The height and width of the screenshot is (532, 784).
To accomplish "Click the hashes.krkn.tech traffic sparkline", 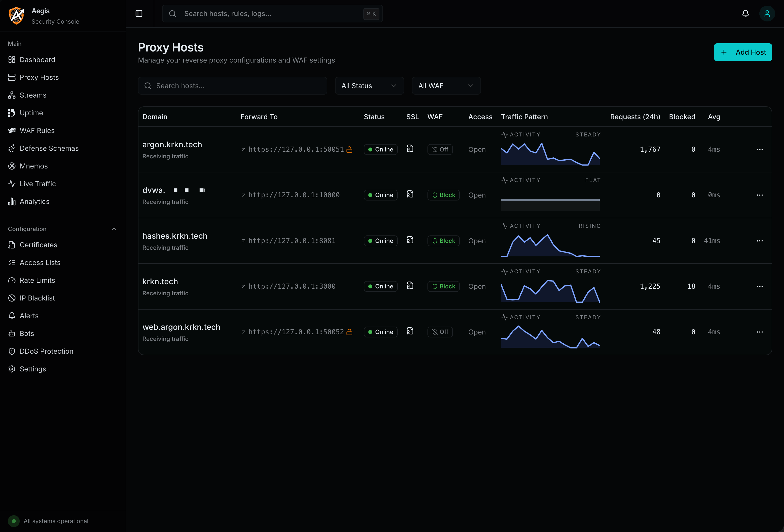I will (x=550, y=245).
